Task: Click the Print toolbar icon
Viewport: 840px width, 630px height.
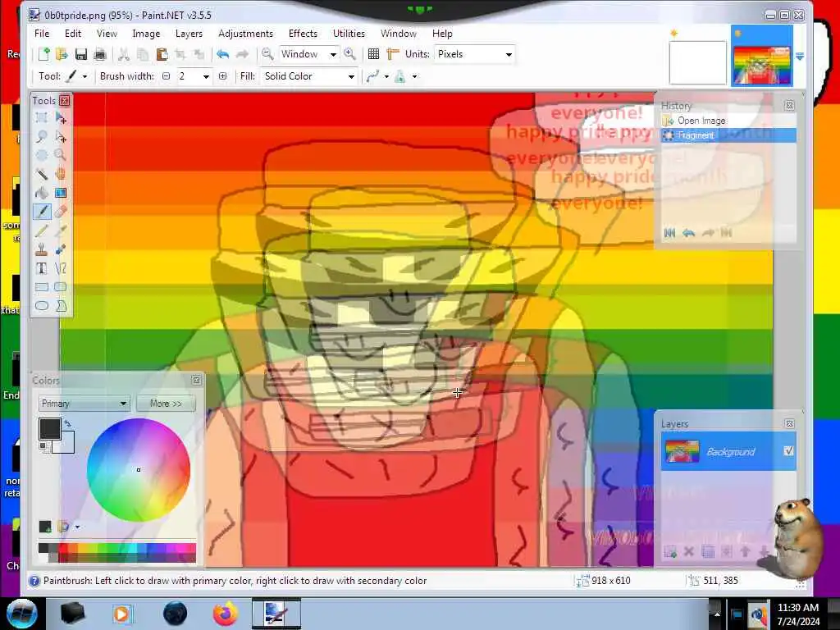Action: (99, 54)
